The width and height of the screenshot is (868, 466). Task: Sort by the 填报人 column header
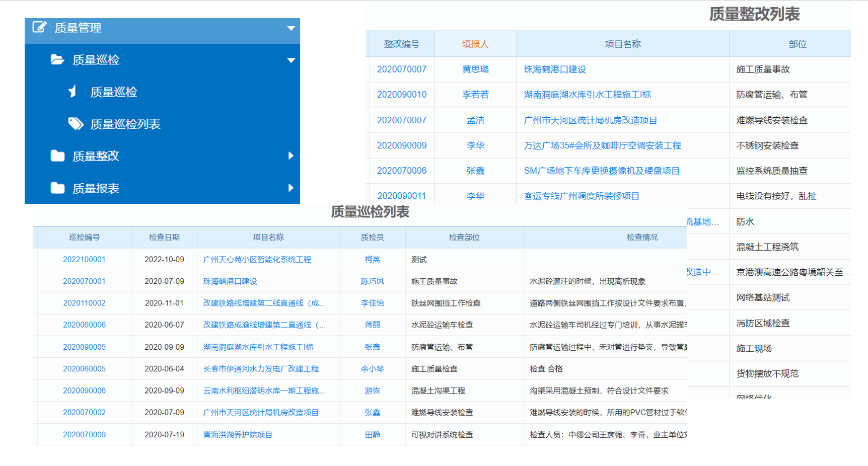click(475, 44)
